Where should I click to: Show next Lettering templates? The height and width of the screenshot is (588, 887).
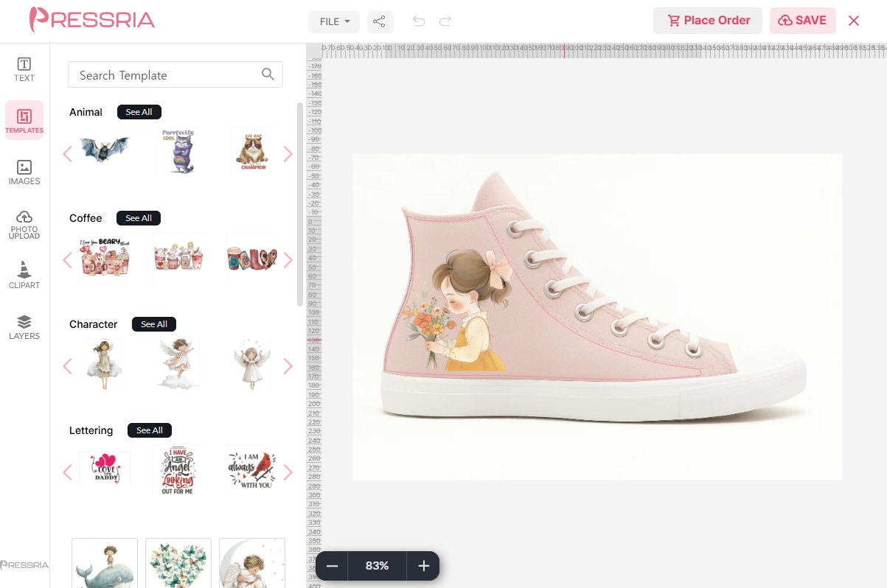click(x=288, y=472)
